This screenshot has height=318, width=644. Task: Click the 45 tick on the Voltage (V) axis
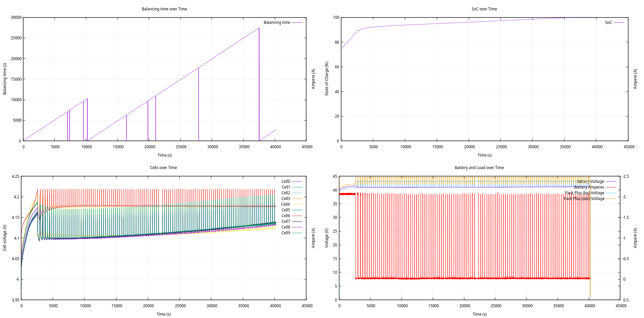tap(335, 176)
